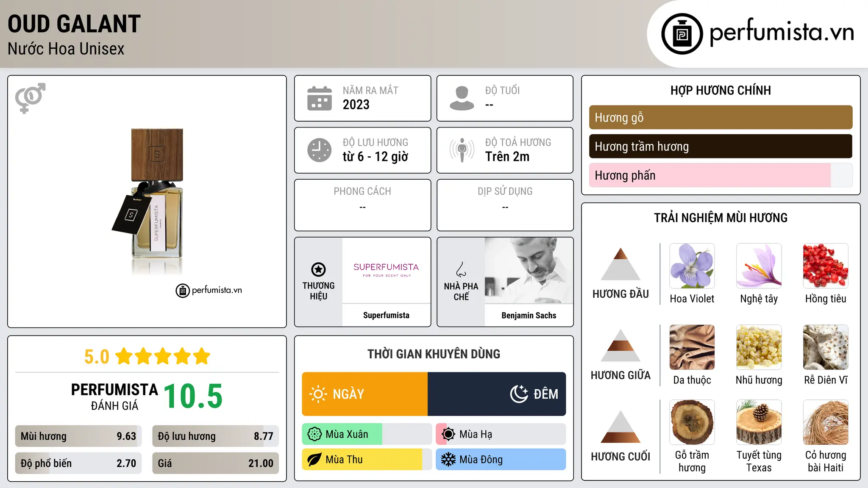Click the person icon beside Độ tuổi
The image size is (868, 488).
pos(462,98)
